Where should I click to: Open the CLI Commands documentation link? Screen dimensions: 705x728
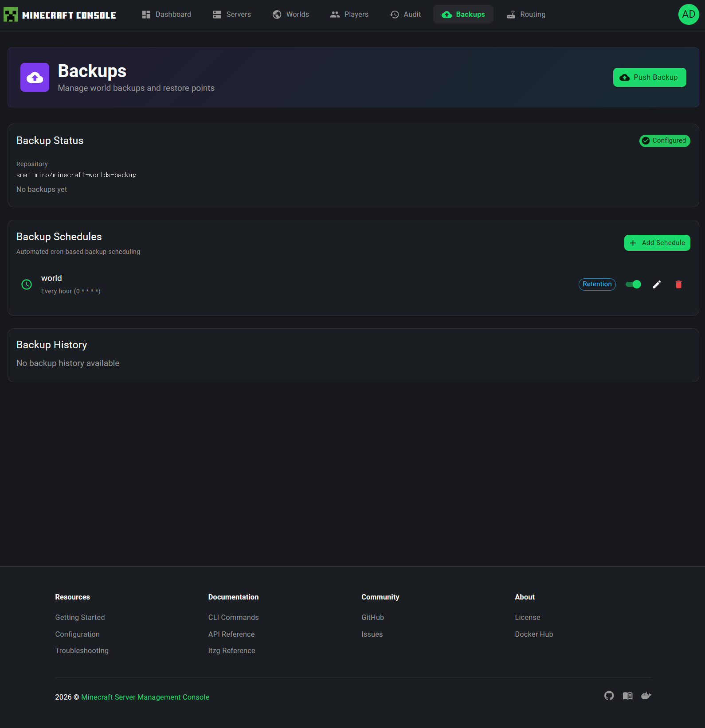[x=233, y=618]
